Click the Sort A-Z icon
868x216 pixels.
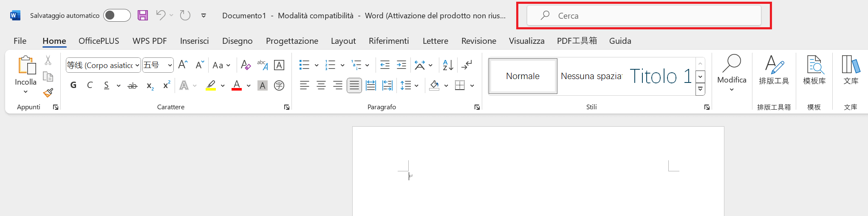[448, 65]
